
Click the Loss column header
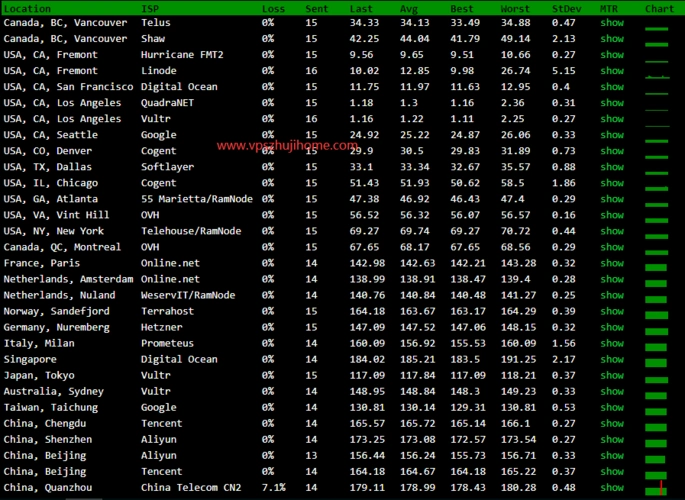point(273,8)
